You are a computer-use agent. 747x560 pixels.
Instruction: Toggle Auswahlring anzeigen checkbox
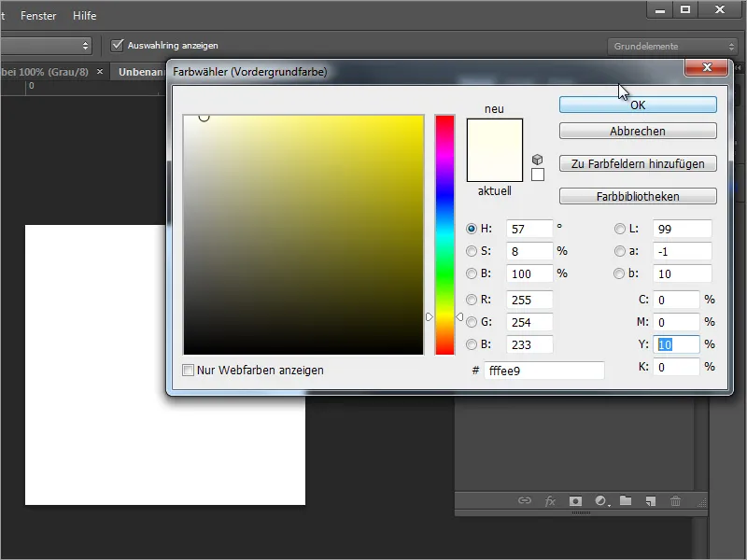pos(117,45)
